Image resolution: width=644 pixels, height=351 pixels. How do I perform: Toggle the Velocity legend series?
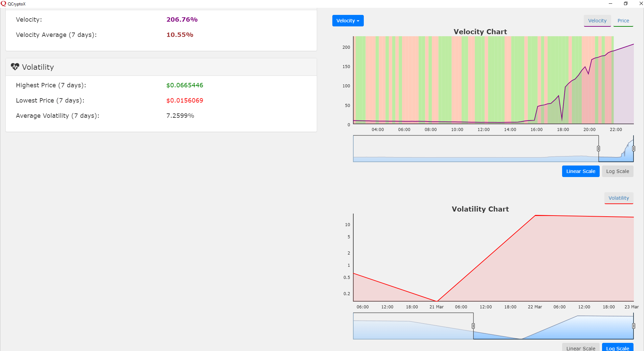coord(597,21)
